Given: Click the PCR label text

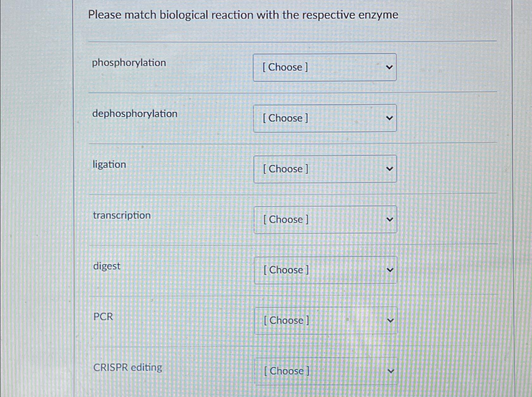Looking at the screenshot, I should pos(103,316).
